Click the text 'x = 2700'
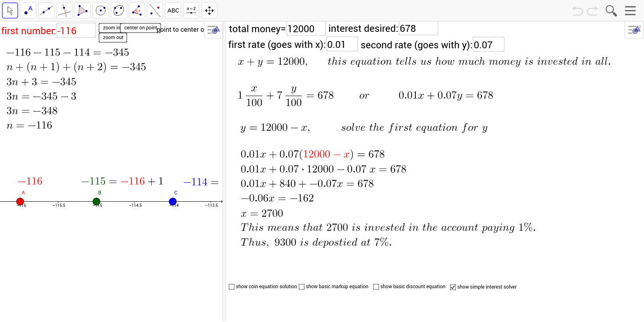Screen dimensions: 644x322 pos(262,213)
